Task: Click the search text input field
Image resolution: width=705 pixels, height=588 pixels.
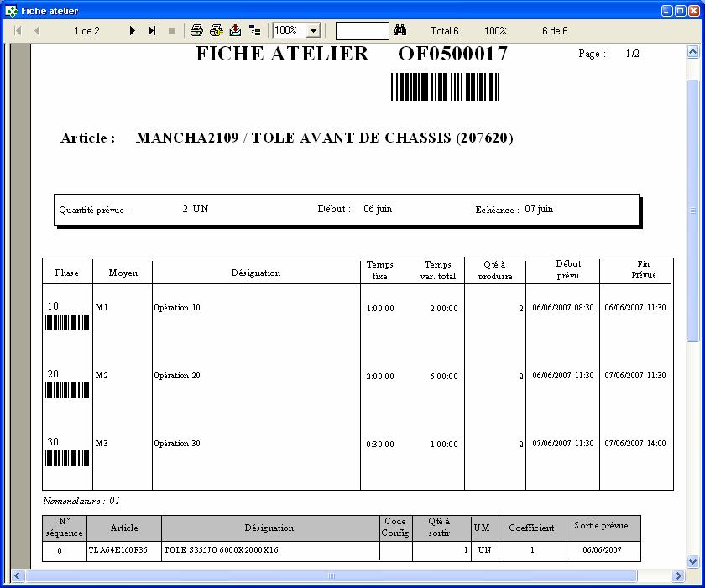Action: click(x=362, y=31)
